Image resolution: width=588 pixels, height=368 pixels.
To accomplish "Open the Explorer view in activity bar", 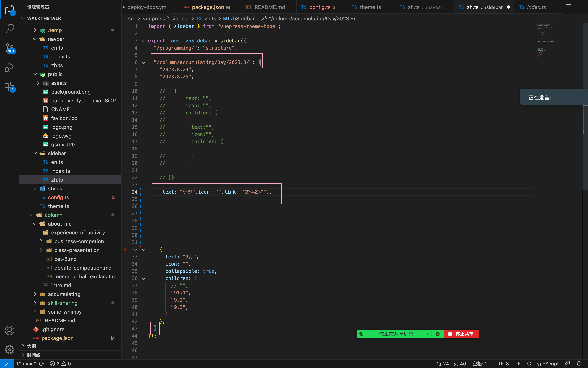I will (9, 10).
